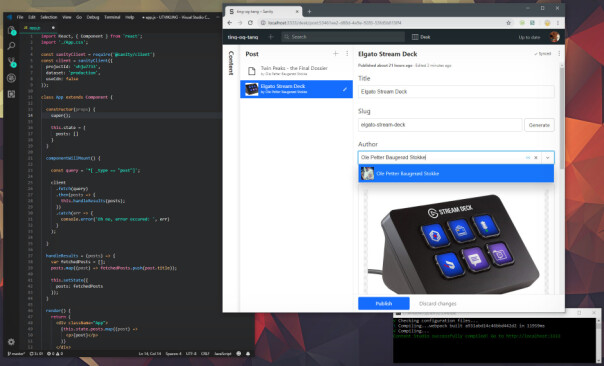Image resolution: width=604 pixels, height=366 pixels.
Task: Open the Go menu in VS Code
Action: point(79,17)
